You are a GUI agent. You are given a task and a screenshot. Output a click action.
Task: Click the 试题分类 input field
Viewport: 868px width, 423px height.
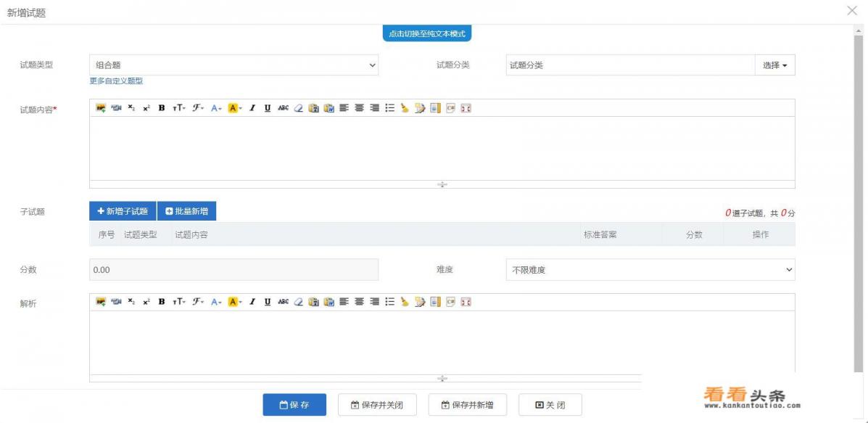(629, 65)
